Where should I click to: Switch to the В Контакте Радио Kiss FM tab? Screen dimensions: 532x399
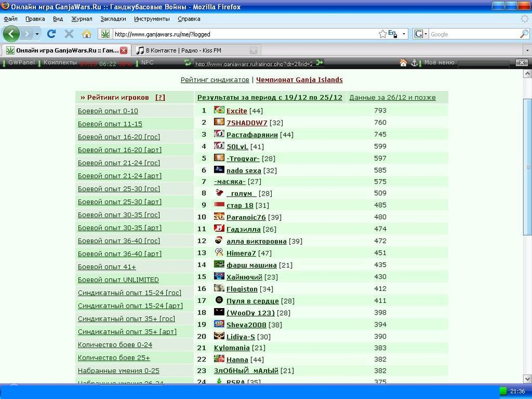pyautogui.click(x=196, y=50)
